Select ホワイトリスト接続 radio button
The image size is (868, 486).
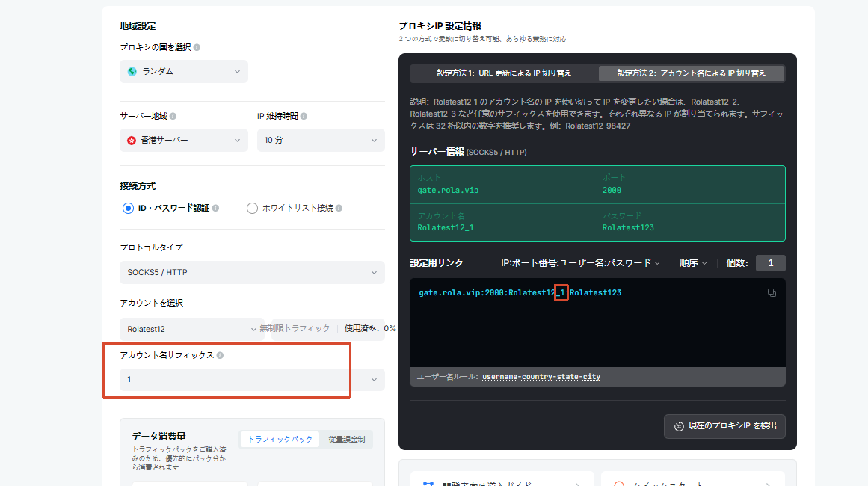pyautogui.click(x=253, y=208)
